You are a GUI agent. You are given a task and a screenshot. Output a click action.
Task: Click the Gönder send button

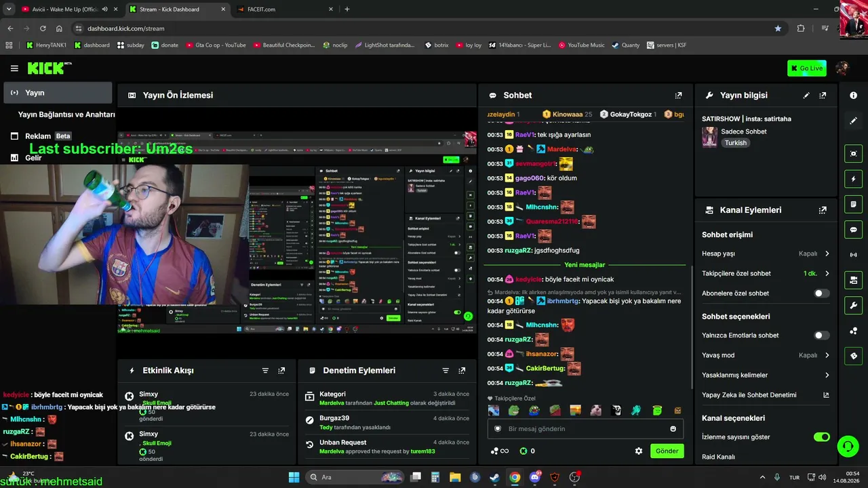(667, 451)
